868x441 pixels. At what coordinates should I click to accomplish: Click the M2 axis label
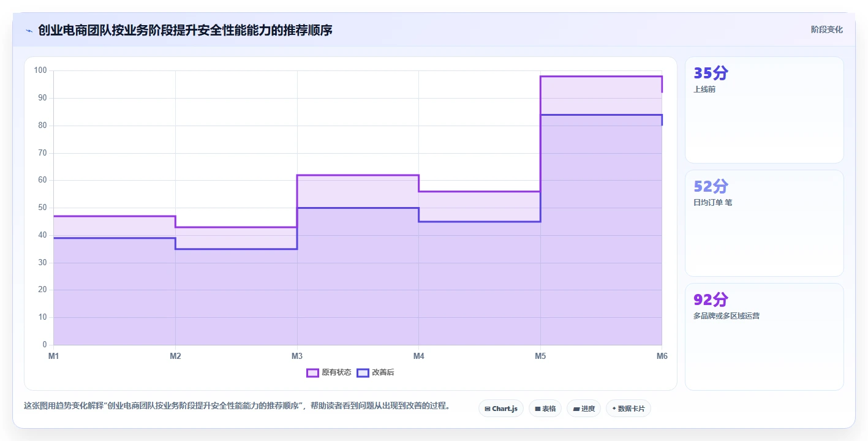(x=175, y=356)
